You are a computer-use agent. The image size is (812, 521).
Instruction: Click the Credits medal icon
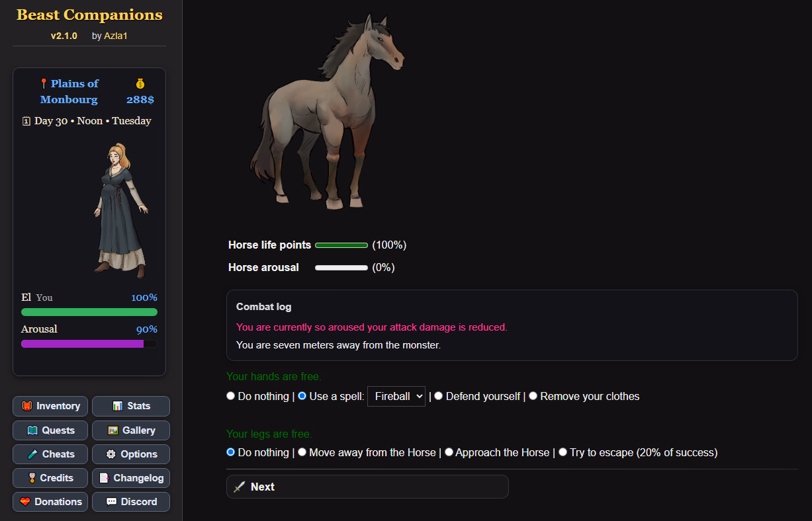coord(32,478)
